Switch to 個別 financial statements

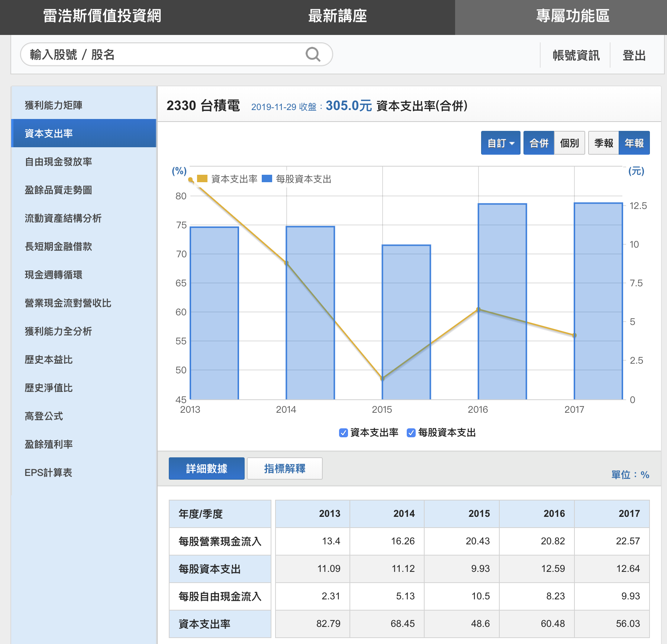(x=569, y=143)
